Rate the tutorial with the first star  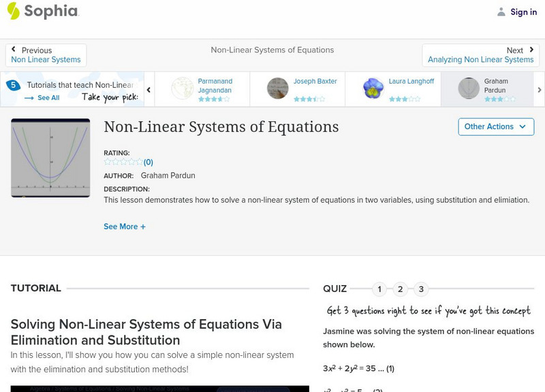click(x=106, y=161)
